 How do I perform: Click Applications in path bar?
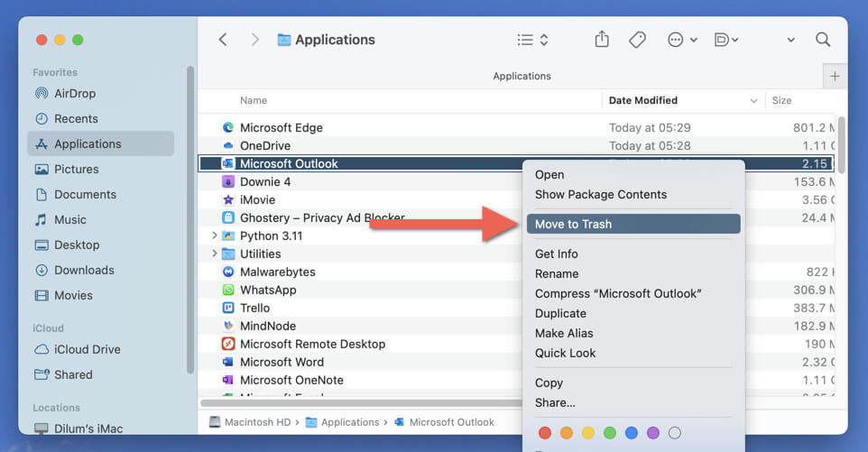tap(343, 422)
